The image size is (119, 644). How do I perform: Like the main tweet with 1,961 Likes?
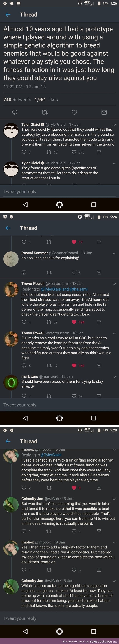[x=74, y=112]
